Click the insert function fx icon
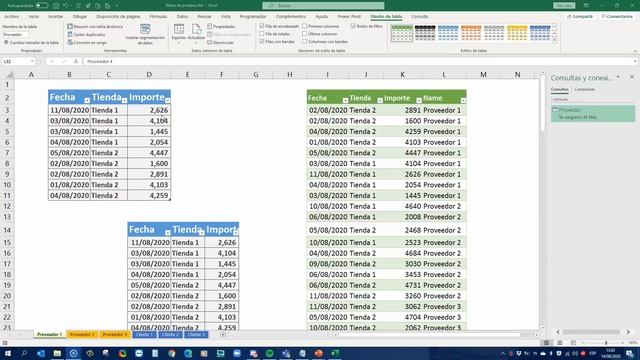The image size is (640, 360). 76,61
